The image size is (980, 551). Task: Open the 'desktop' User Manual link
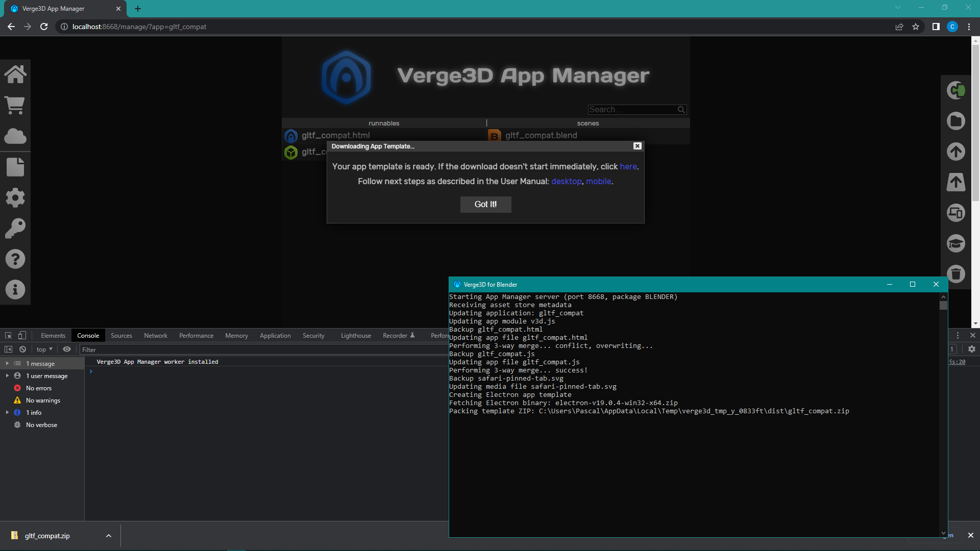tap(566, 182)
